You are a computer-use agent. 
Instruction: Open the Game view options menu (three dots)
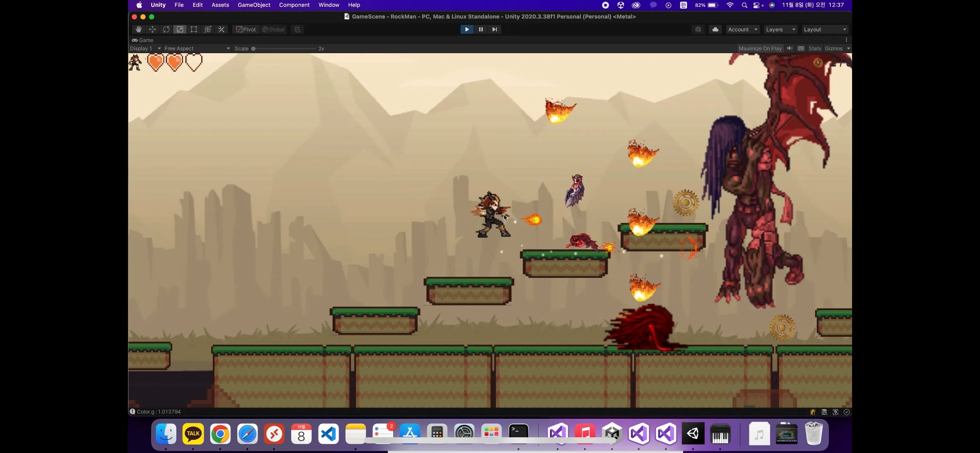point(846,40)
